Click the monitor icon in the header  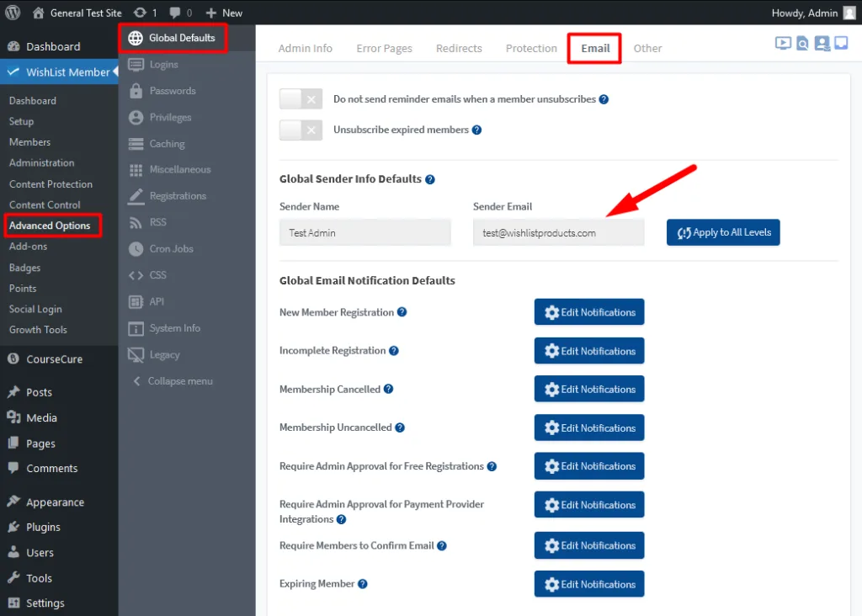(841, 43)
